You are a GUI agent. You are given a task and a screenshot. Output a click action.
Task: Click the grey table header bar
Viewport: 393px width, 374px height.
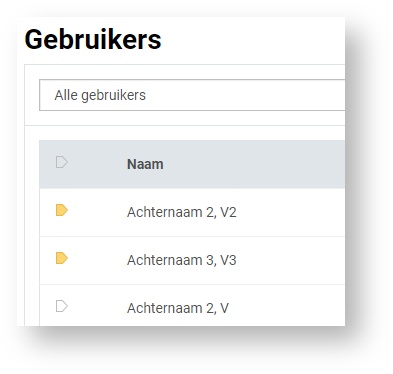[192, 164]
